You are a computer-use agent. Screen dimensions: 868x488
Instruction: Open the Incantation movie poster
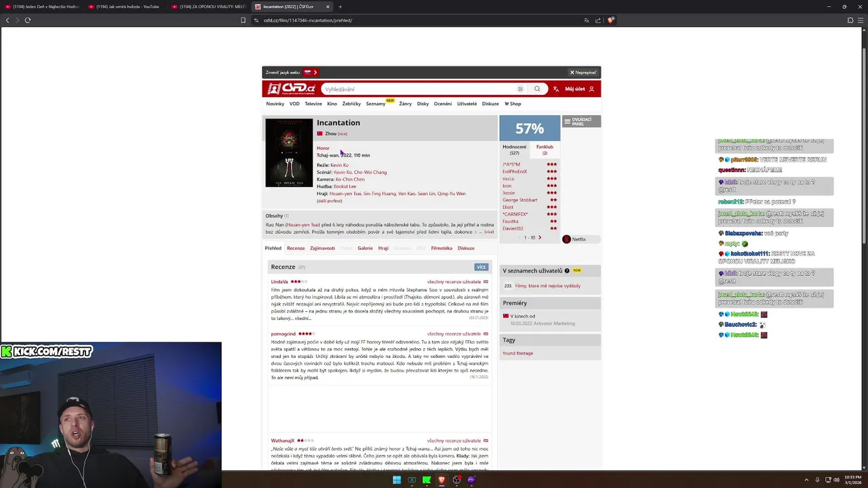tap(289, 152)
